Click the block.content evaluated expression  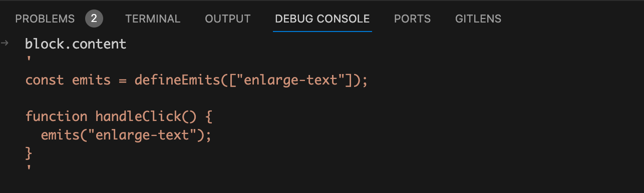pyautogui.click(x=76, y=44)
